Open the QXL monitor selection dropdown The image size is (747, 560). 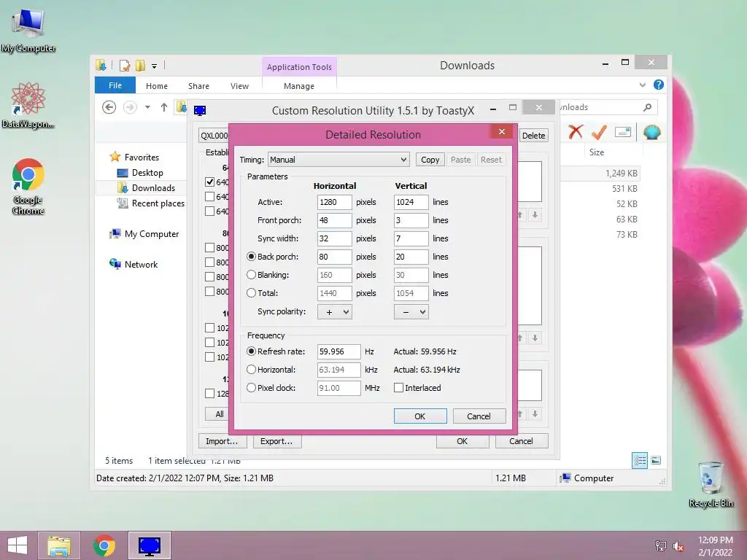(x=214, y=135)
